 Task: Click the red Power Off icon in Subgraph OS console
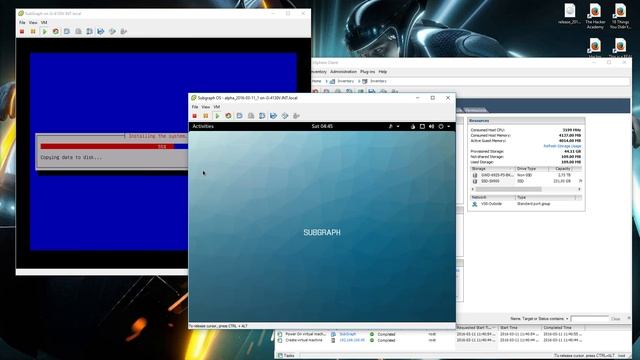(x=195, y=116)
